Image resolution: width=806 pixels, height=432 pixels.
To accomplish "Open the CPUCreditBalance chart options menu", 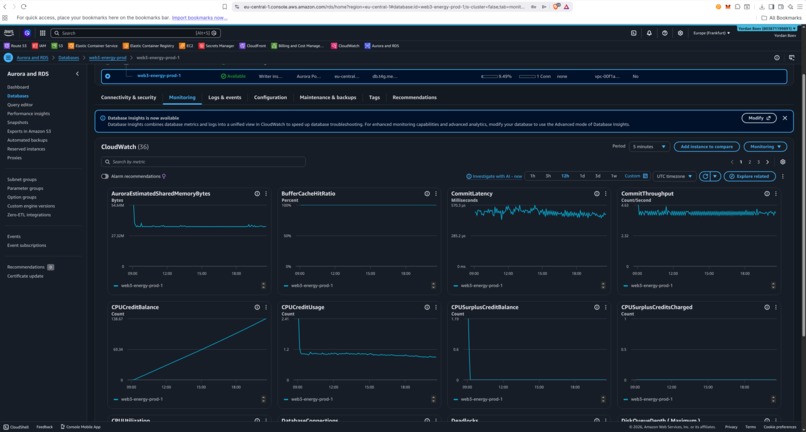I will [x=266, y=307].
